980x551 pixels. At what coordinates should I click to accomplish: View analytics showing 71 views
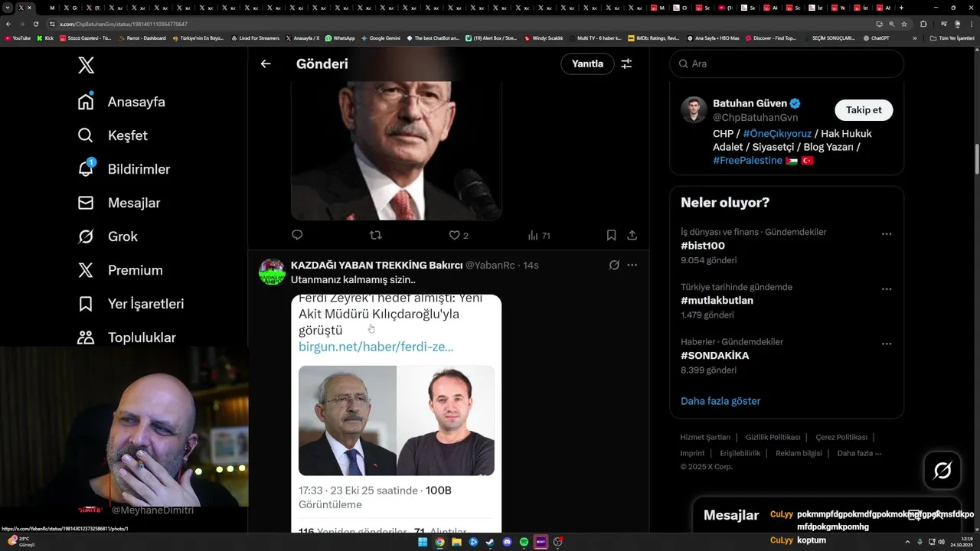pos(540,236)
